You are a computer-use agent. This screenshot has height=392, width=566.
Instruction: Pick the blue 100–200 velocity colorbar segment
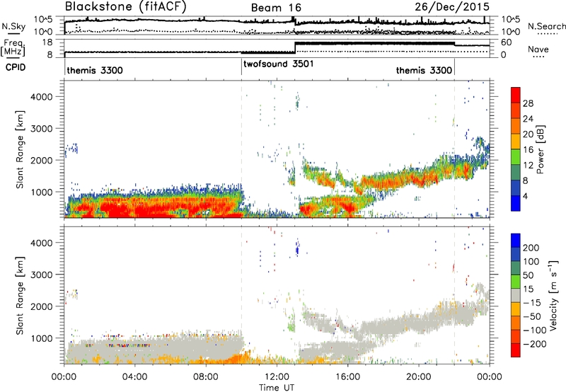coord(516,254)
